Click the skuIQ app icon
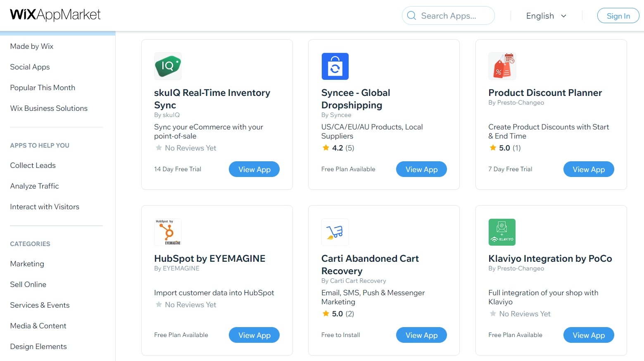The image size is (644, 361). pyautogui.click(x=168, y=66)
